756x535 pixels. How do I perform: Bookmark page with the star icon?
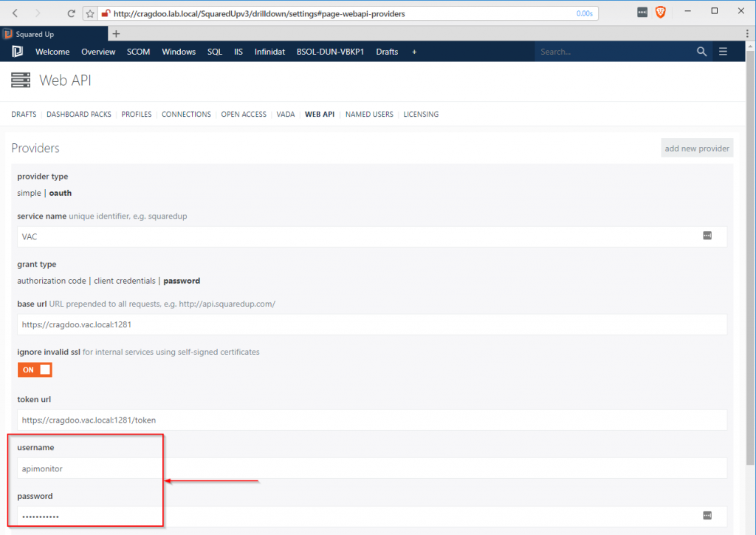(x=90, y=13)
